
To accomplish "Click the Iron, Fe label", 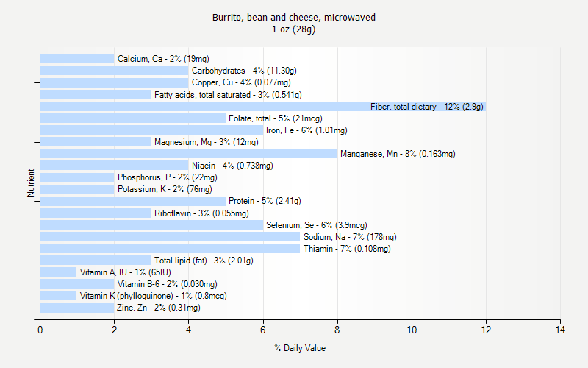I will pyautogui.click(x=306, y=130).
